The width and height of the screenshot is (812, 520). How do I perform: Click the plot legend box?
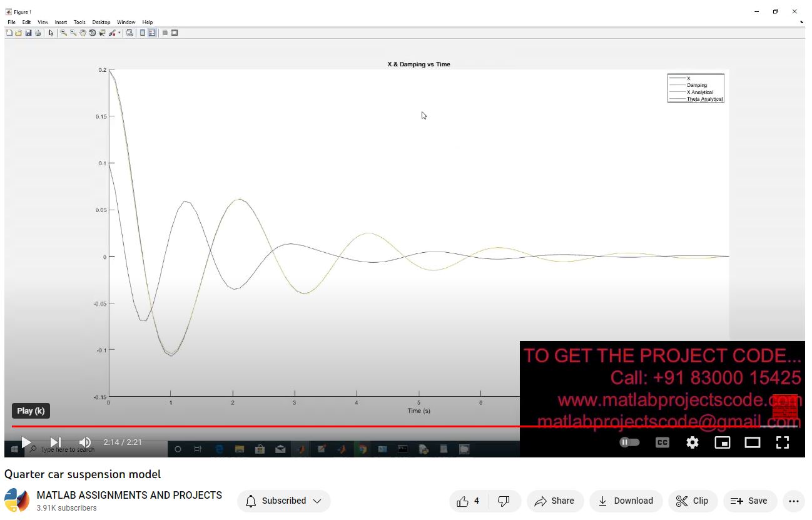[696, 88]
